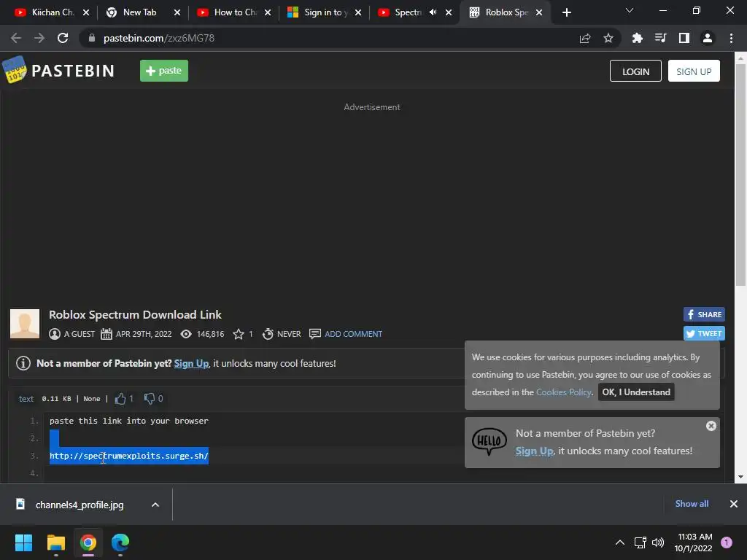The image size is (747, 560).
Task: Click the star rating icon
Action: (239, 334)
